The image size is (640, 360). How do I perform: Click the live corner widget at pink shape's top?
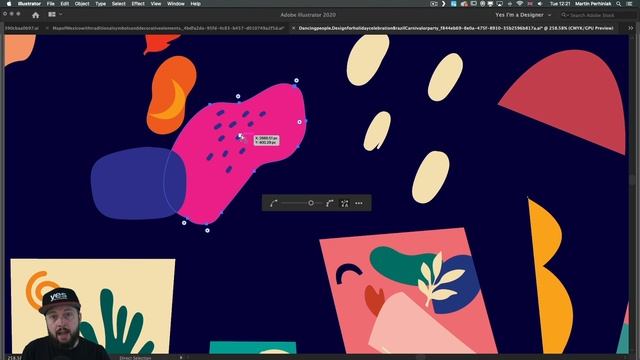click(x=296, y=81)
